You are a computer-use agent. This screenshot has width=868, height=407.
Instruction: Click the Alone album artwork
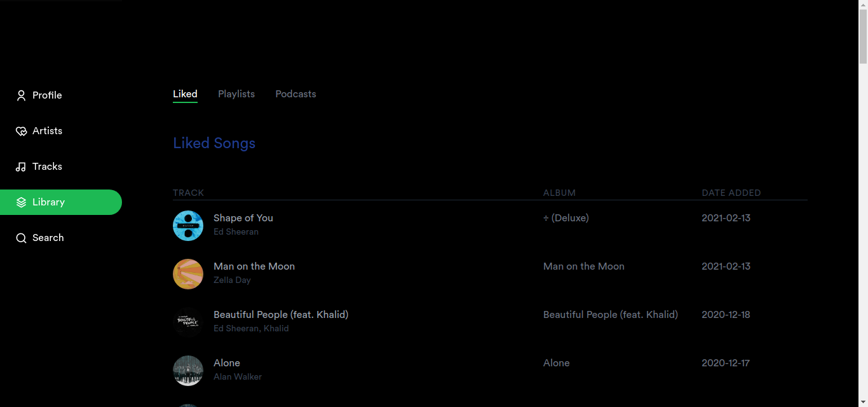tap(188, 371)
